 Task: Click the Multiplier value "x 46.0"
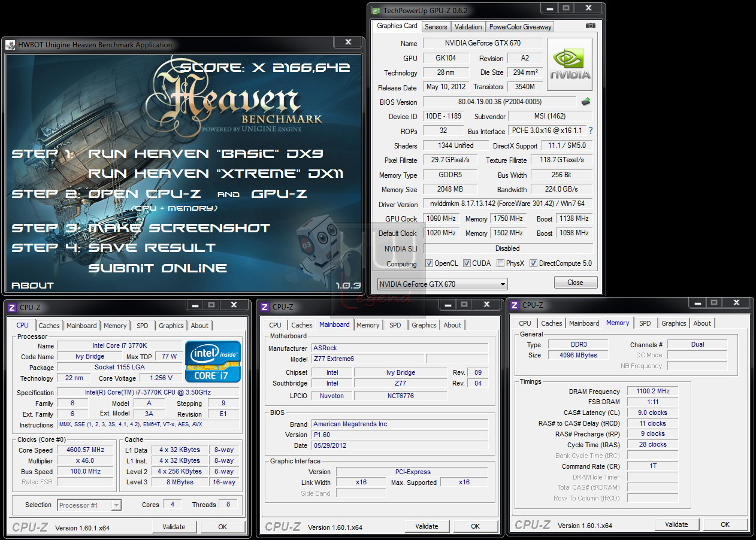85,461
